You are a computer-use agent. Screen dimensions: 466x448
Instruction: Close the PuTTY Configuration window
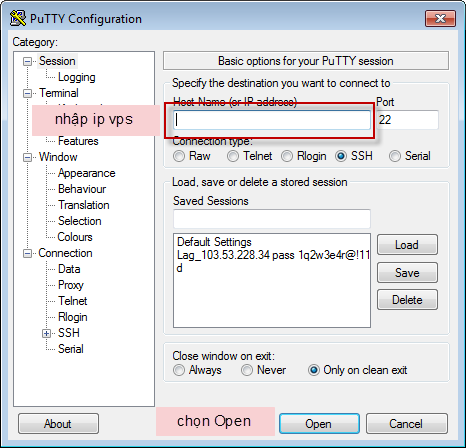440,18
